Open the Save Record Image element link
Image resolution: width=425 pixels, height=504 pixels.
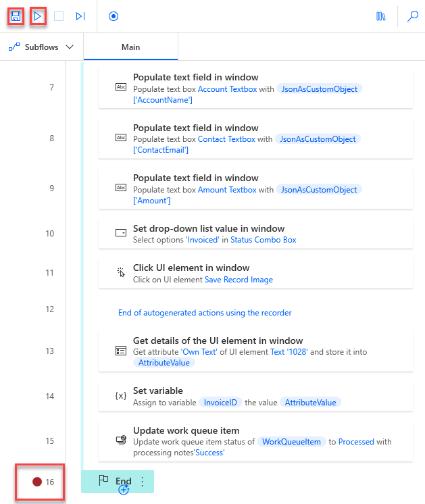pos(239,280)
